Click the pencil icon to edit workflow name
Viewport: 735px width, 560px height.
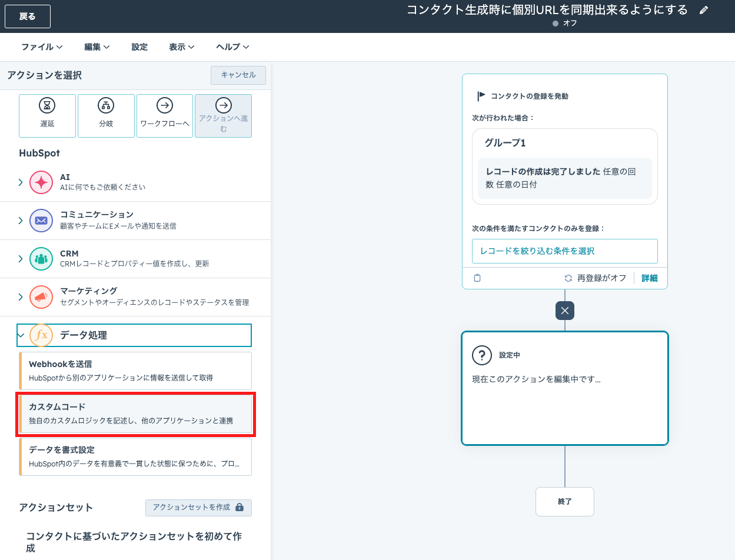pyautogui.click(x=704, y=11)
